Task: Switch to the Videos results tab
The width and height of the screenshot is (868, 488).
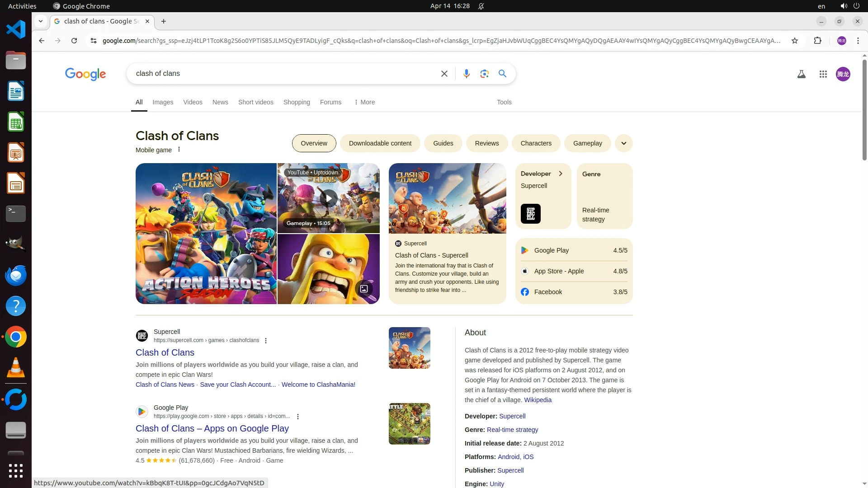Action: pyautogui.click(x=193, y=102)
